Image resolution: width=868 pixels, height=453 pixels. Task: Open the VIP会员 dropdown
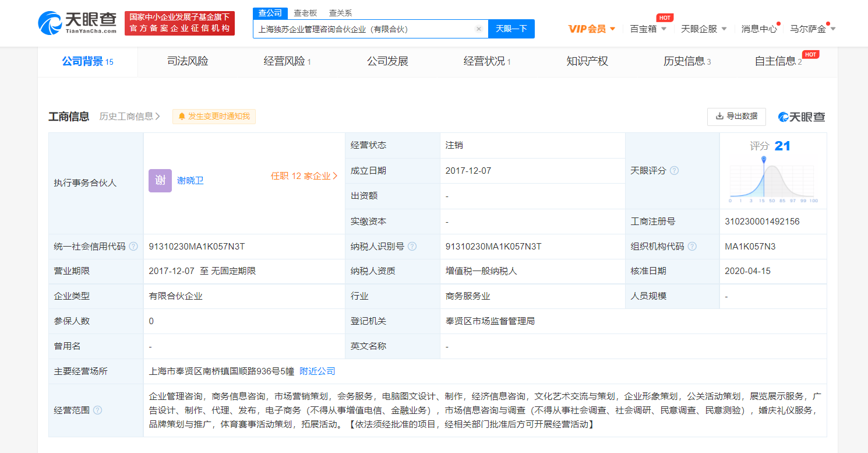coord(592,29)
